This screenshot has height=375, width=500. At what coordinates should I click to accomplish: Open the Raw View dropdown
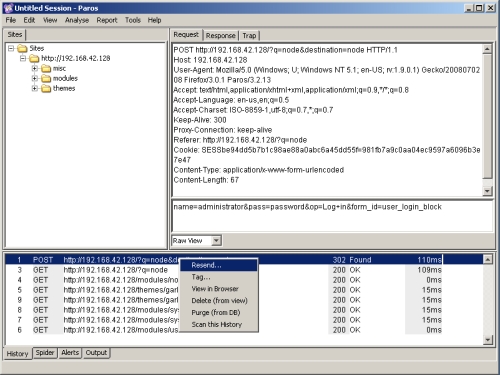click(x=216, y=240)
